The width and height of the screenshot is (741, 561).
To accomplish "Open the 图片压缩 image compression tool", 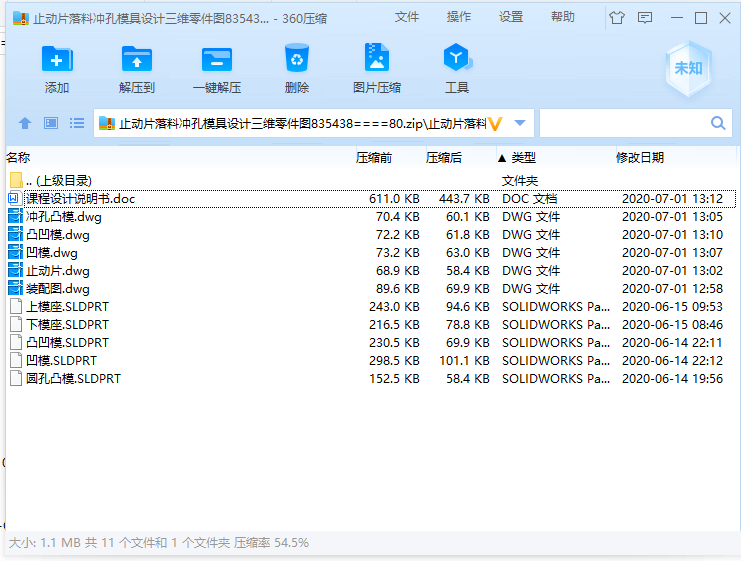I will [x=377, y=57].
